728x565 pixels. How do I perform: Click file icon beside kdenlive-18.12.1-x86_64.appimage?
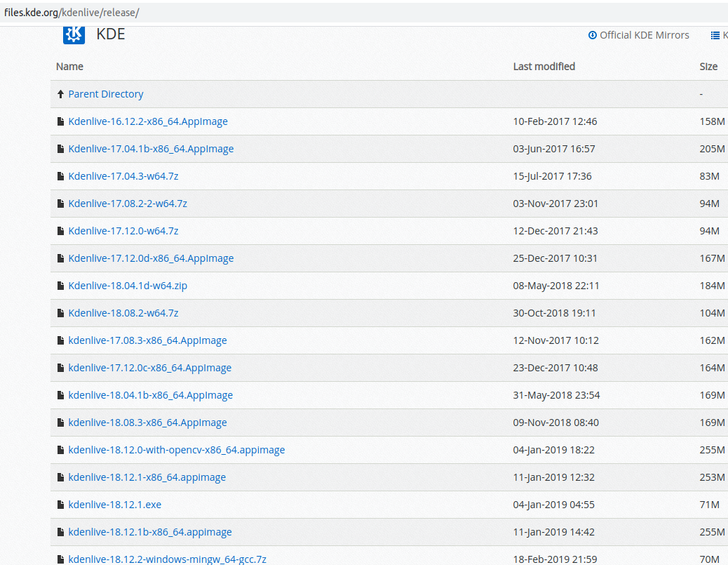tap(60, 478)
